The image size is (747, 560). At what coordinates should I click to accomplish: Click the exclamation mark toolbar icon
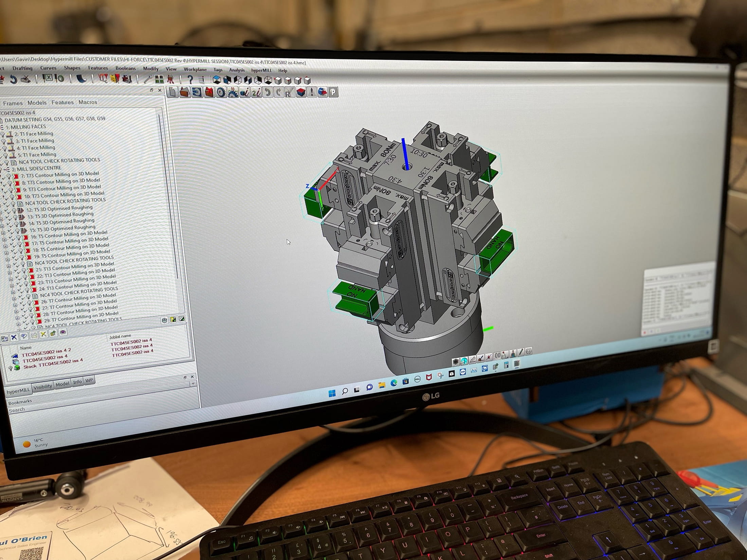[x=312, y=92]
